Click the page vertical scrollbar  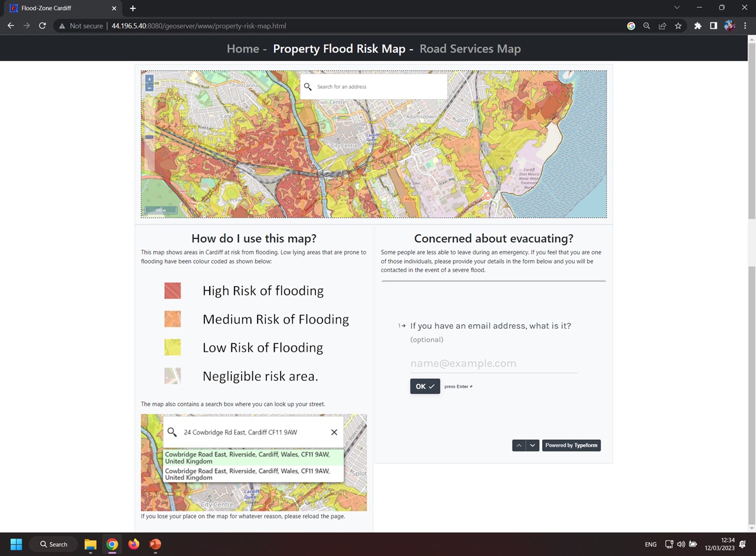751,283
